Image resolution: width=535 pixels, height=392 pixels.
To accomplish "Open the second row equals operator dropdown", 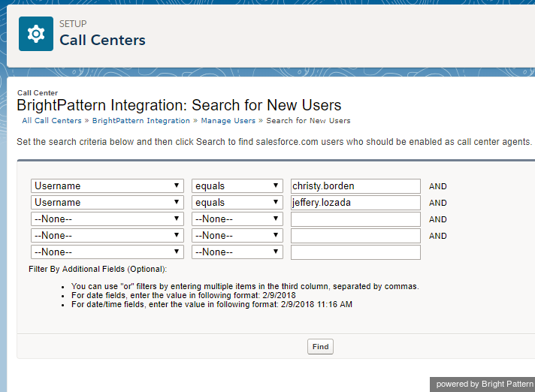I will (237, 203).
